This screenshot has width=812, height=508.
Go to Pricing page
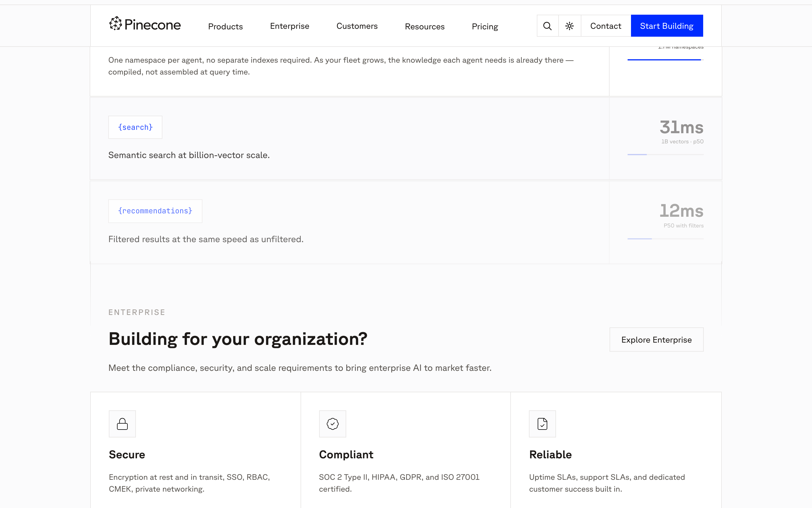tap(485, 27)
